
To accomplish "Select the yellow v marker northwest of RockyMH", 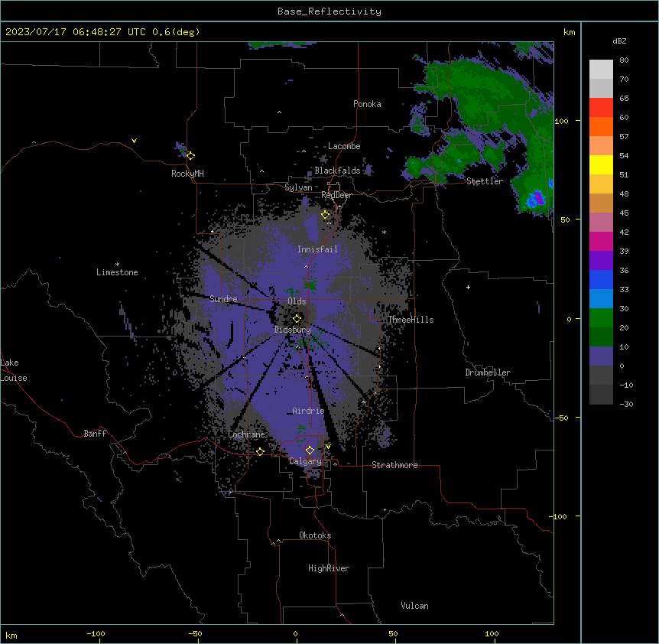I will pos(134,141).
